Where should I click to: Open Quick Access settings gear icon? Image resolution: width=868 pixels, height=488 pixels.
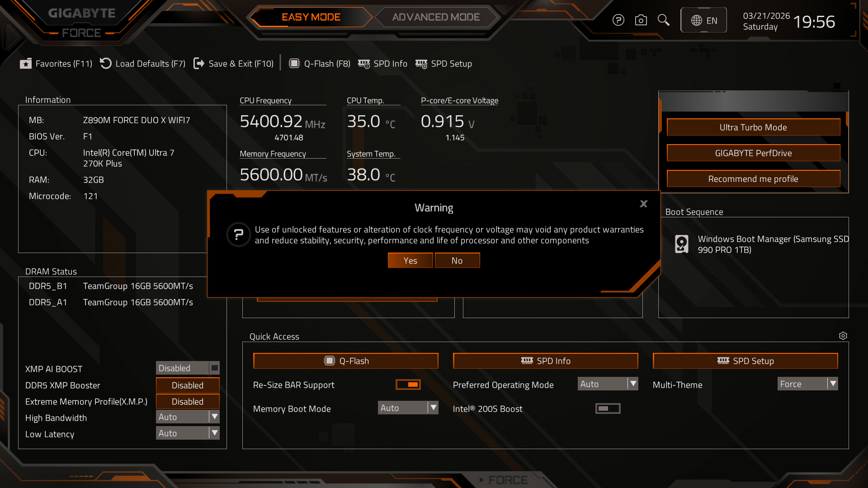click(x=843, y=336)
